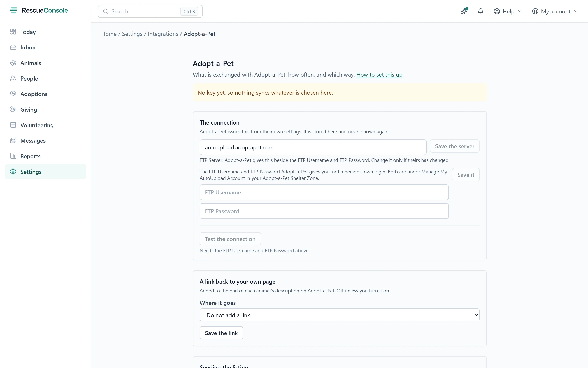Click the RescueConsole logo icon
Viewport: 588px width, 368px height.
pyautogui.click(x=13, y=10)
